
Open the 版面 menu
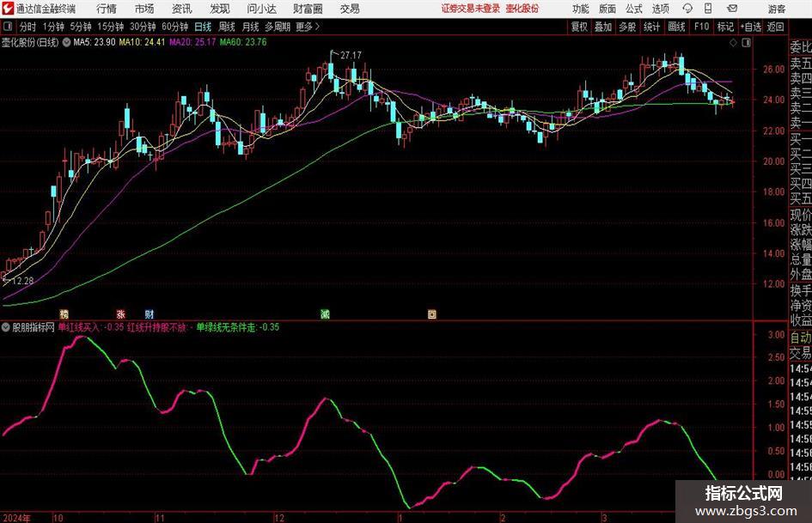pyautogui.click(x=607, y=9)
